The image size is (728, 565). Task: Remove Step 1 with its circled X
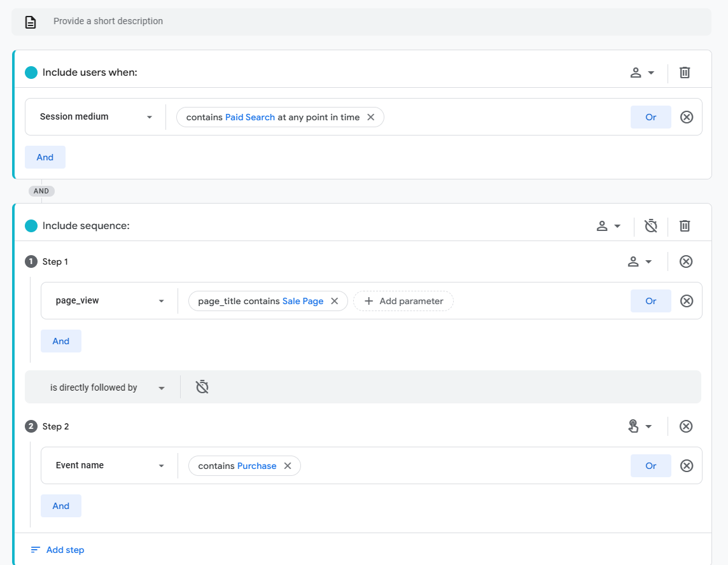(x=686, y=262)
